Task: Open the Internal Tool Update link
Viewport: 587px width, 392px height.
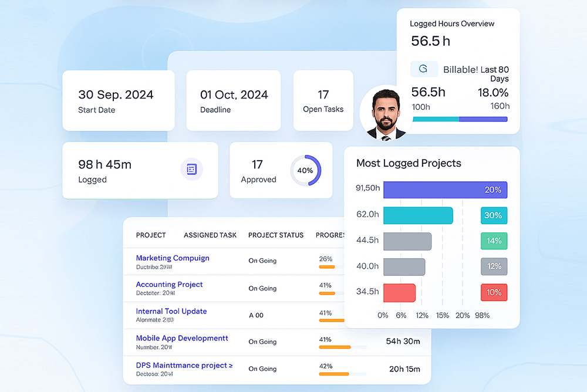Action: coord(171,311)
